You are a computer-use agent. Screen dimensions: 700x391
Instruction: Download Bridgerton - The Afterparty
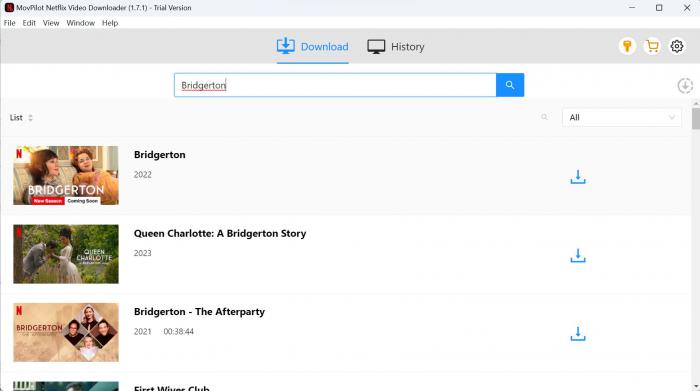click(x=578, y=333)
